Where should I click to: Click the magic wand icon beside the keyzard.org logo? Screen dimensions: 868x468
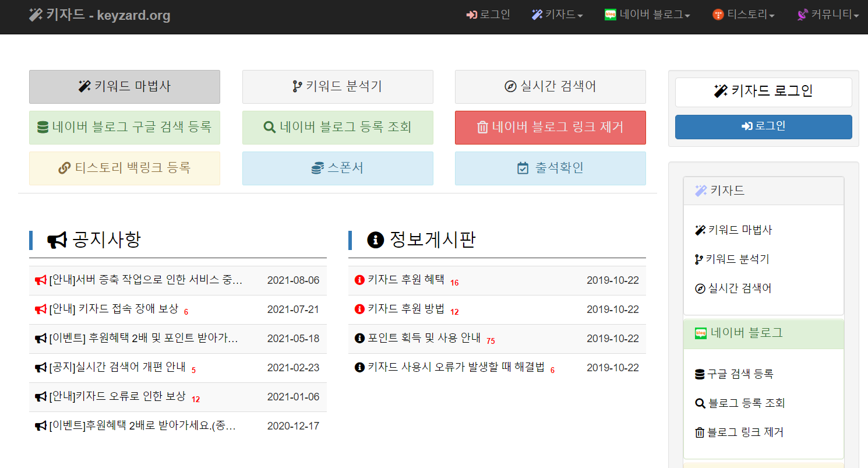click(x=36, y=15)
